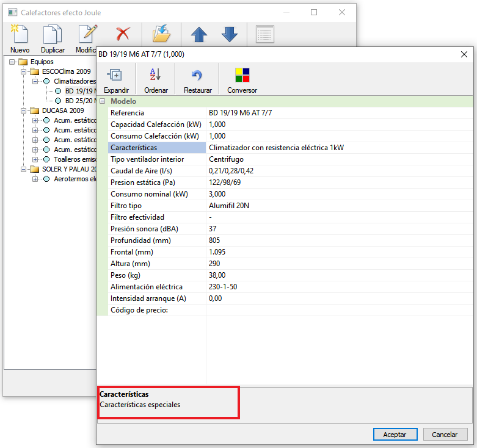Click the Restaurar undo arrow icon
The image size is (477, 448).
click(197, 74)
